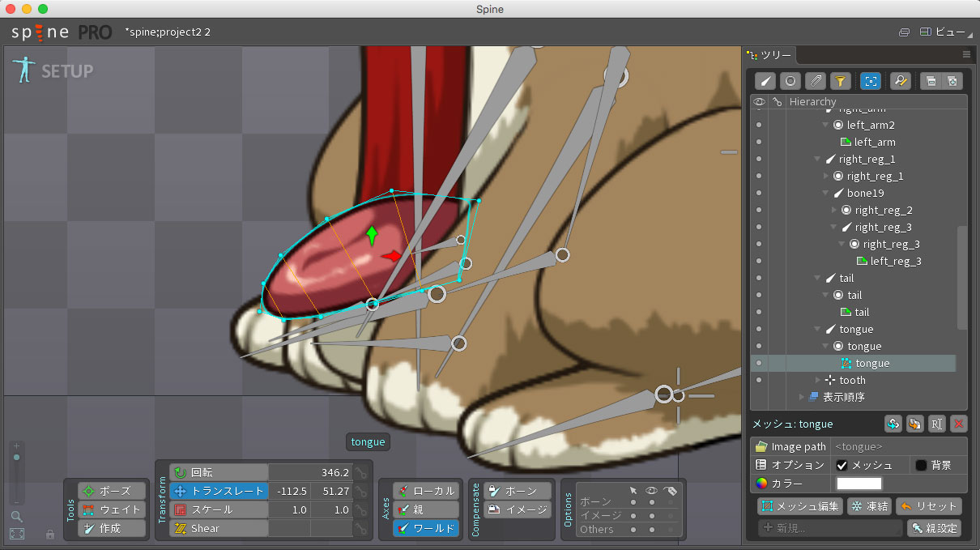Click the duplicate mesh icon
Image resolution: width=980 pixels, height=550 pixels.
click(915, 424)
